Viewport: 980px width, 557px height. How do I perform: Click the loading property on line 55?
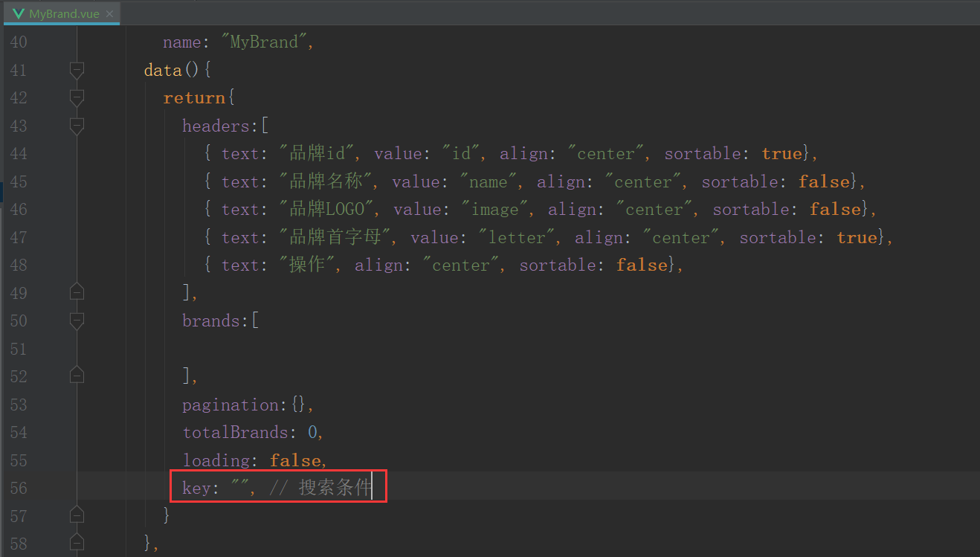coord(216,460)
